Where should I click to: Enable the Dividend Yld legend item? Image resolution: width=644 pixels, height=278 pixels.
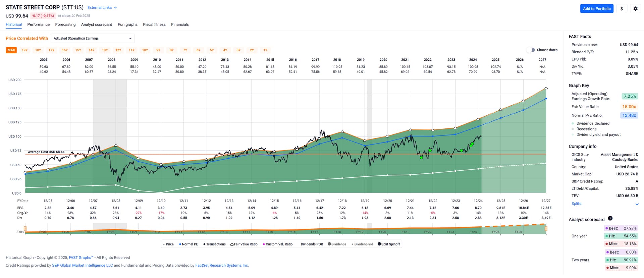click(x=362, y=244)
